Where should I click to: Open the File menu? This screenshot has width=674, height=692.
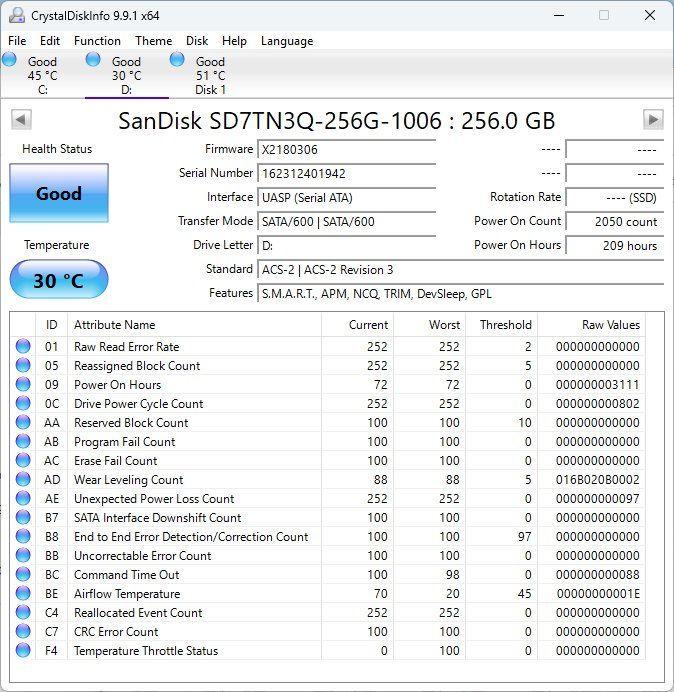point(17,41)
